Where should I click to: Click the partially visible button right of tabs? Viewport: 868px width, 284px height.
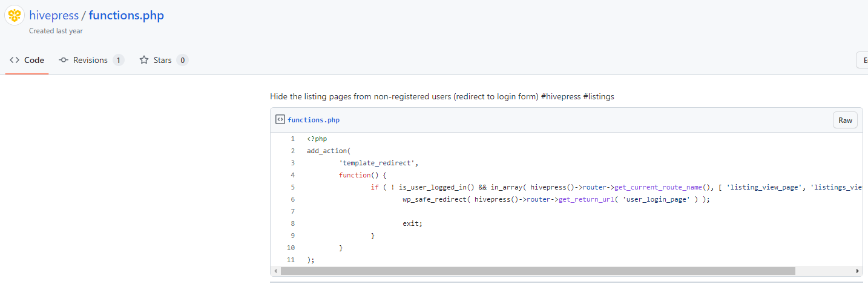862,60
